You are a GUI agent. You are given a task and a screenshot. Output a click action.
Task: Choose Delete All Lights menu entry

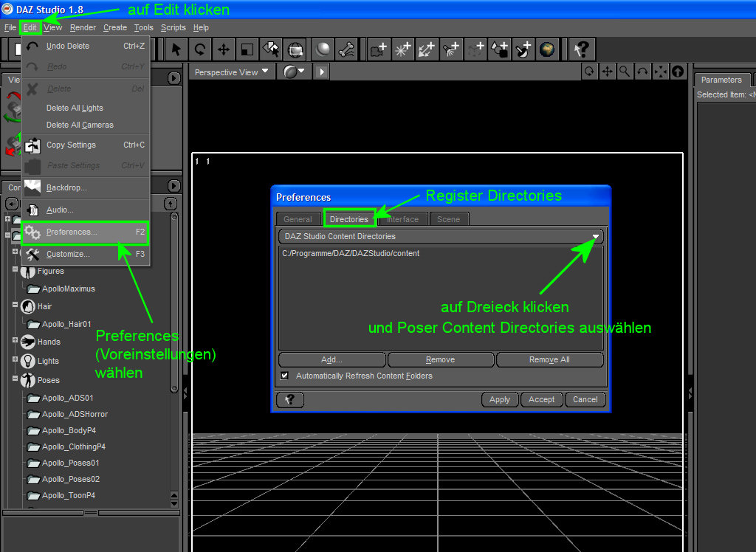[86, 108]
